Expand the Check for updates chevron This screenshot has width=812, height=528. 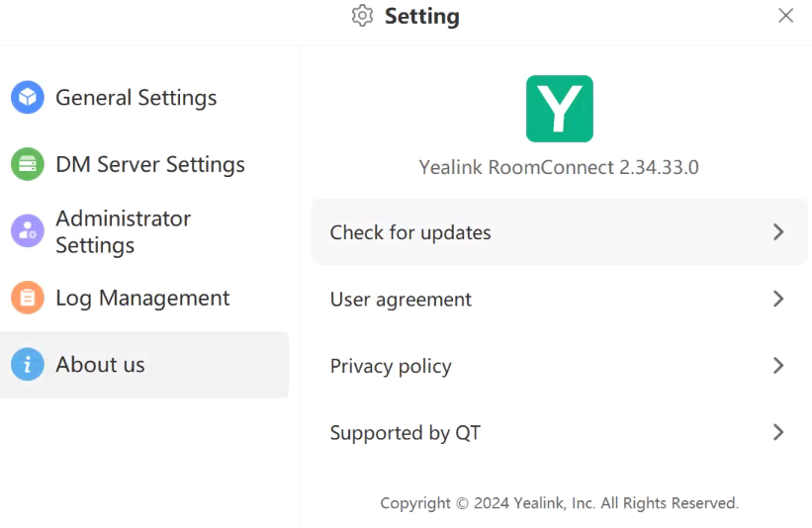click(x=778, y=232)
